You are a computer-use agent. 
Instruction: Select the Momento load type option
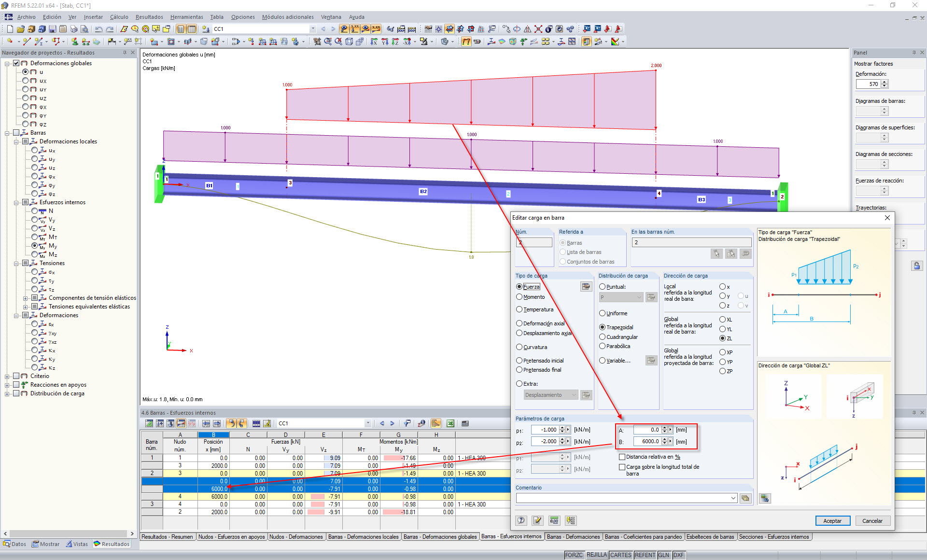(x=520, y=297)
